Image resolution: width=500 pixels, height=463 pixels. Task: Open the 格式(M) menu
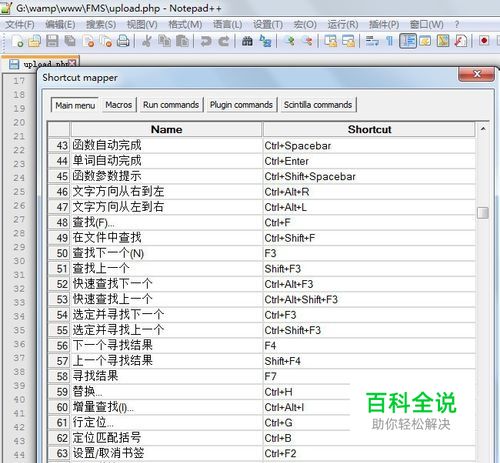point(185,24)
